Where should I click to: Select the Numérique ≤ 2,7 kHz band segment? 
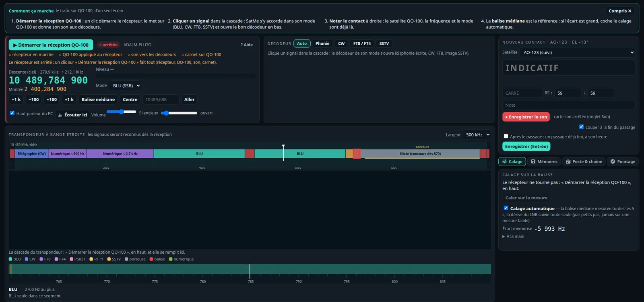[x=120, y=154]
